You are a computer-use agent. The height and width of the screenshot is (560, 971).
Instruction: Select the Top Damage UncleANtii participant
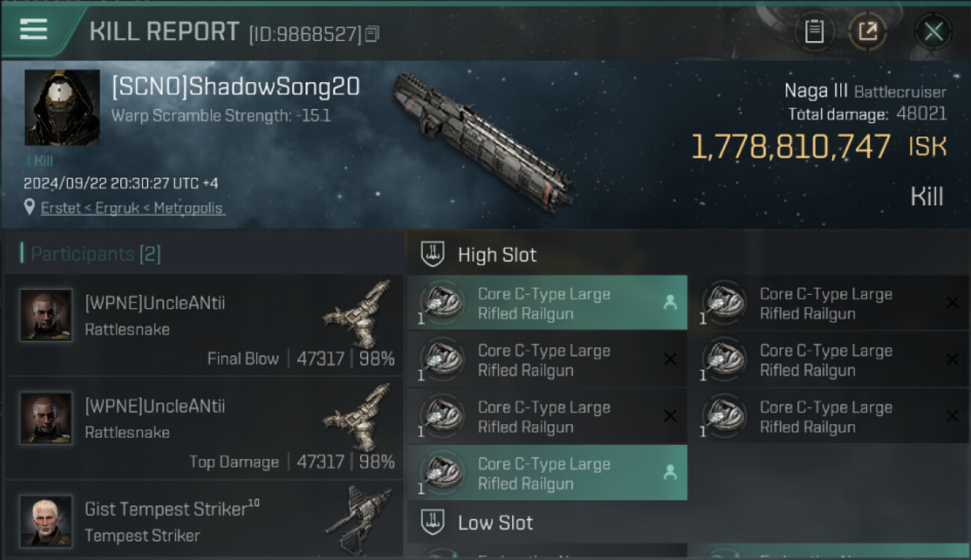(205, 428)
